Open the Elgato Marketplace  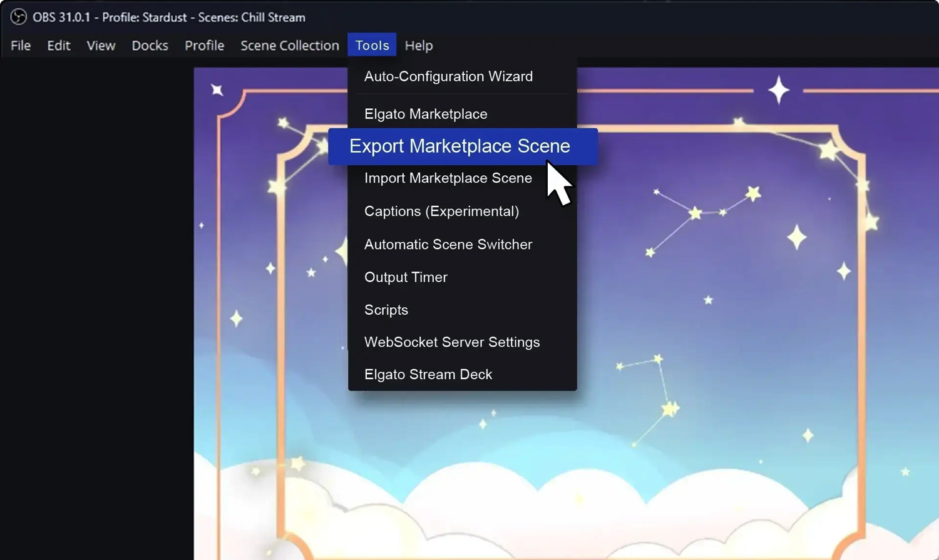click(426, 114)
